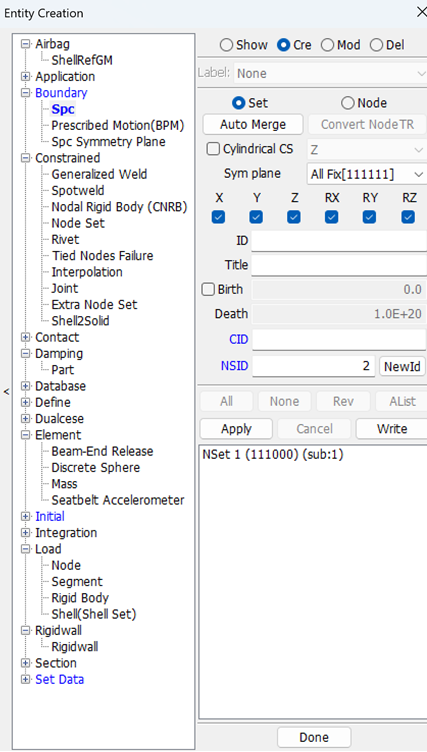Collapse the Element tree node
Viewport: 427px width, 752px height.
click(25, 435)
